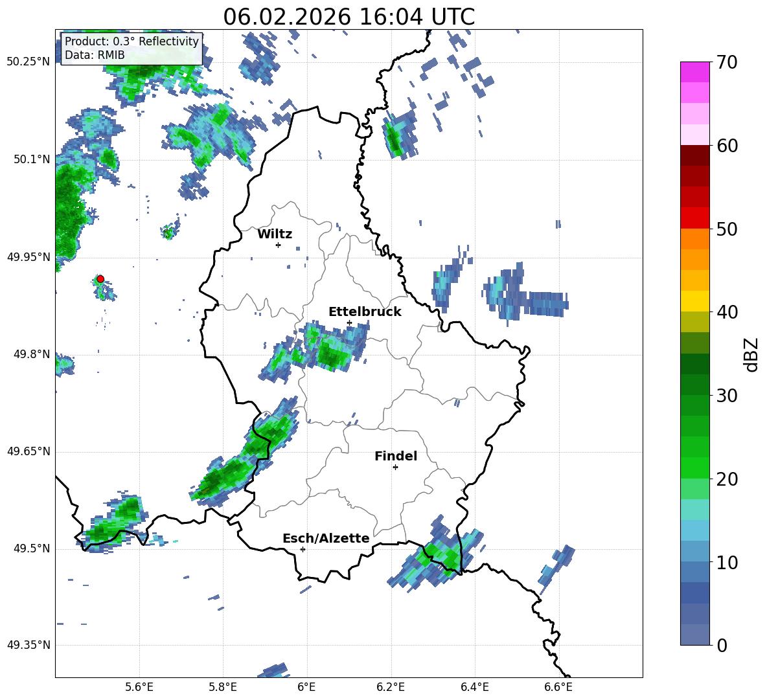Click the colorbar value 10
Image resolution: width=767 pixels, height=700 pixels.
coord(727,562)
